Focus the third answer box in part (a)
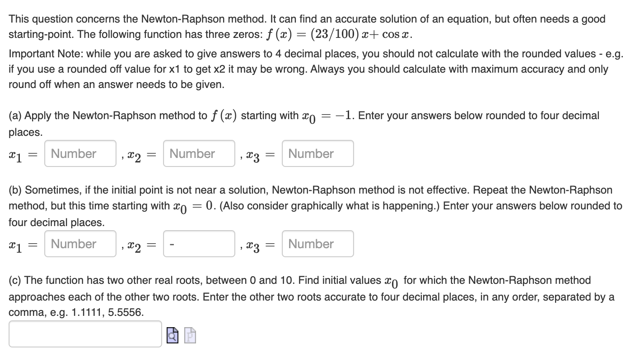The width and height of the screenshot is (644, 361). tap(317, 153)
